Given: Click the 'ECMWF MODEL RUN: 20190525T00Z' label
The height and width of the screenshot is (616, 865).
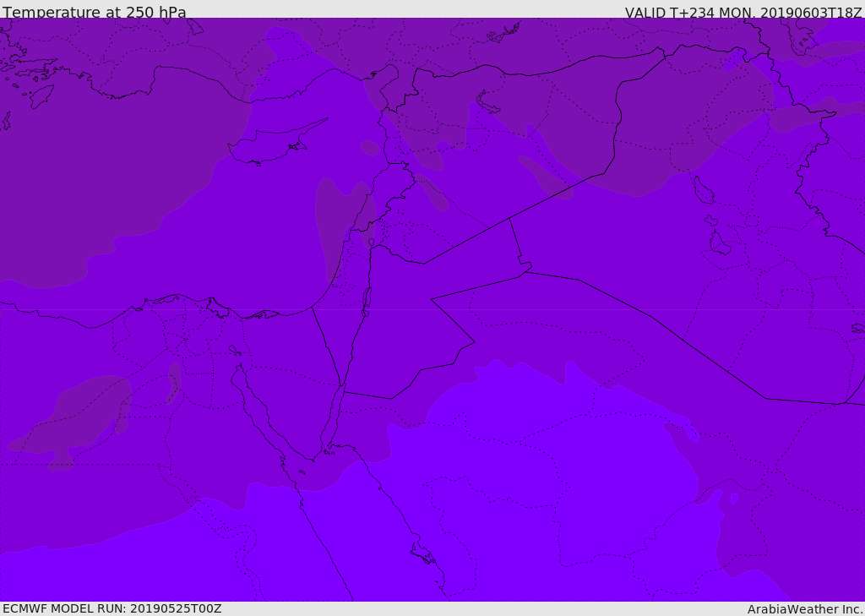Looking at the screenshot, I should [x=112, y=608].
